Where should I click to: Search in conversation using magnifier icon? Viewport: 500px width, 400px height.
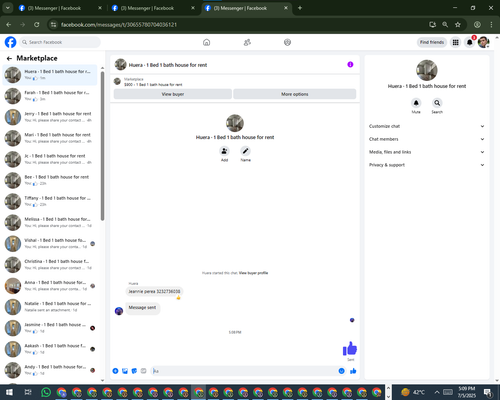pos(437,103)
